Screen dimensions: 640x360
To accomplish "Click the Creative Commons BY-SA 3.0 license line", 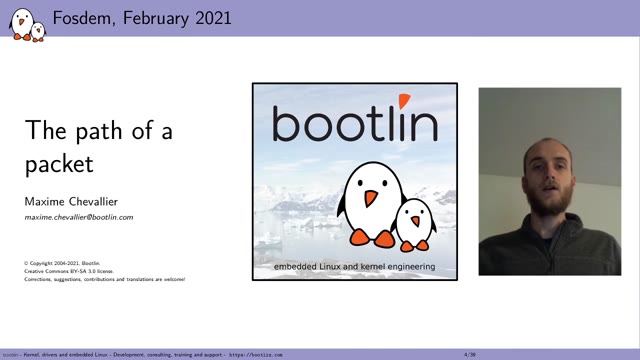I will [69, 271].
